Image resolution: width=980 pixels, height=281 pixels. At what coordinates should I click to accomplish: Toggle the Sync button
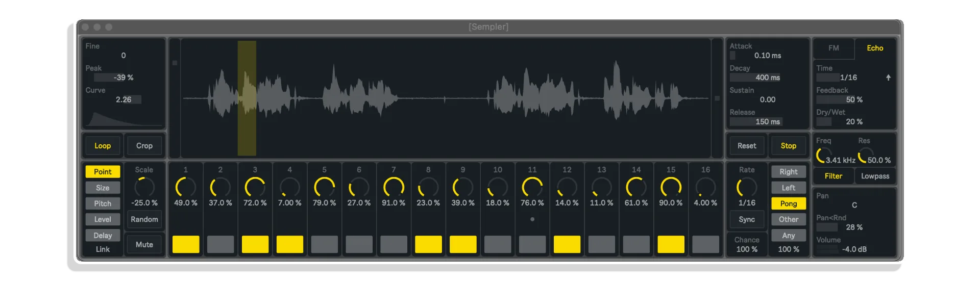(747, 219)
